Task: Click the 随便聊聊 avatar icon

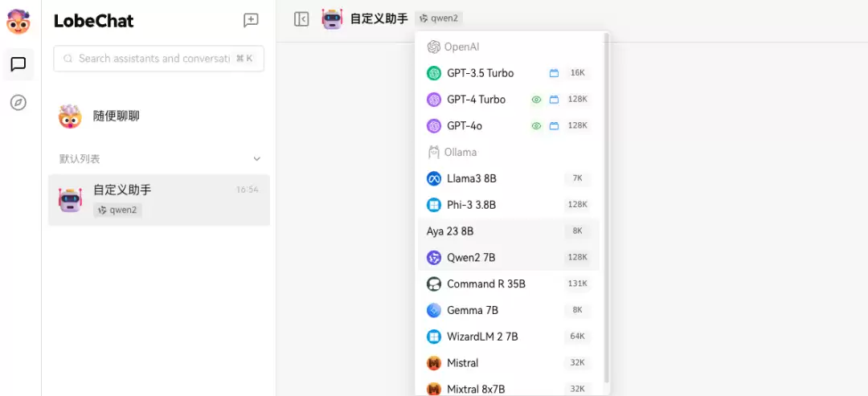Action: [x=70, y=116]
